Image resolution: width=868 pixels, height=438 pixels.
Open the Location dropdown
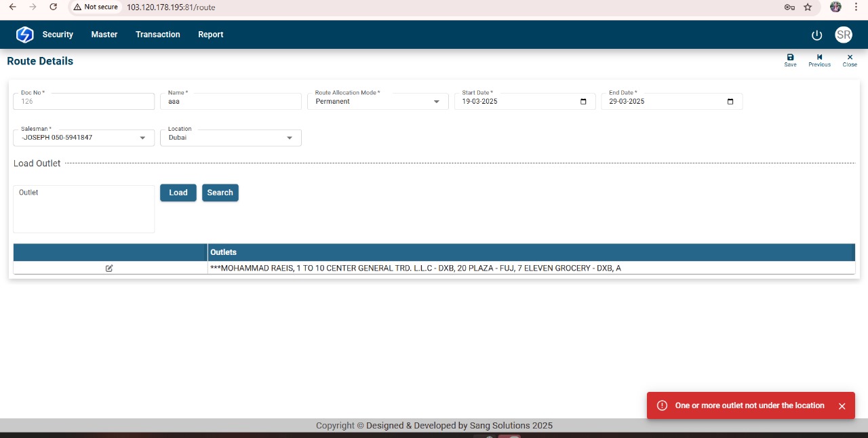pos(290,138)
